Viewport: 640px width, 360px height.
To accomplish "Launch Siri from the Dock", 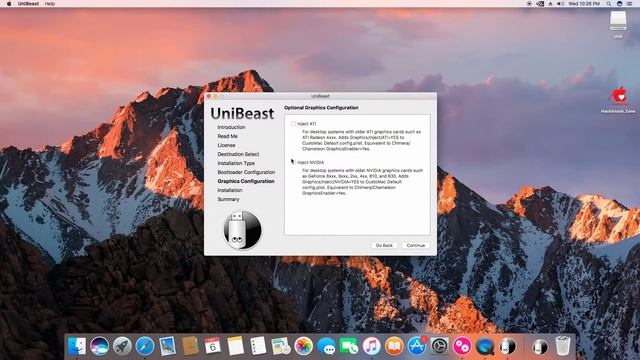I will pyautogui.click(x=99, y=346).
